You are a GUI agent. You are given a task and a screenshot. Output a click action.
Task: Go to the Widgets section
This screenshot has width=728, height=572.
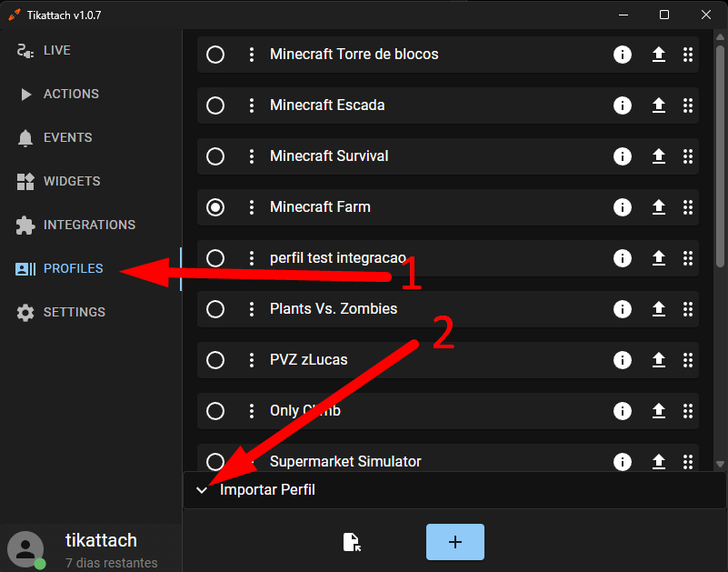coord(58,181)
